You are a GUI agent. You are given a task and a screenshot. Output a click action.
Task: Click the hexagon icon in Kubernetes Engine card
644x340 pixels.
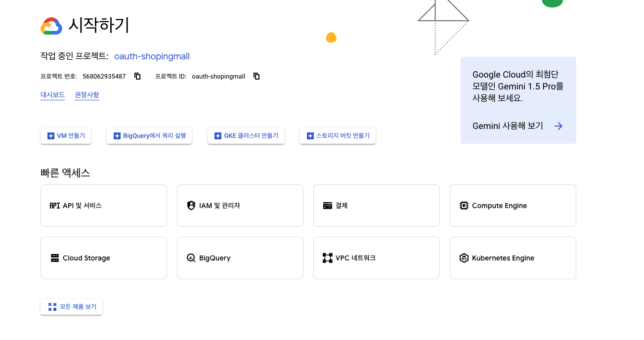coord(464,258)
